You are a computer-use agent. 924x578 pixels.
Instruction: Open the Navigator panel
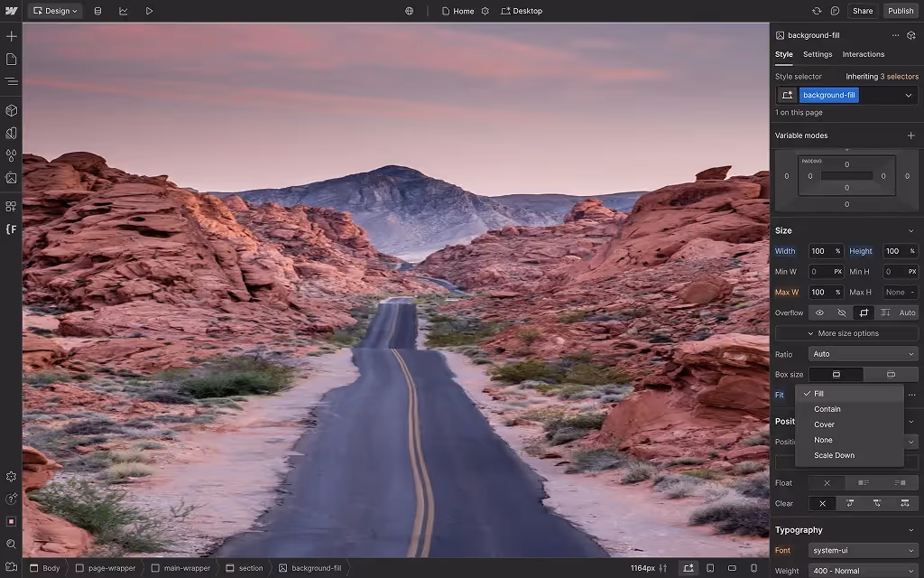(11, 80)
